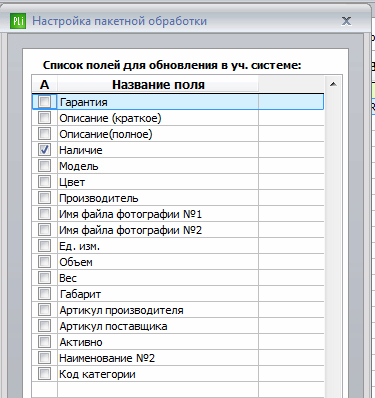This screenshot has width=375, height=398.
Task: Select the Модель row text
Action: click(79, 166)
